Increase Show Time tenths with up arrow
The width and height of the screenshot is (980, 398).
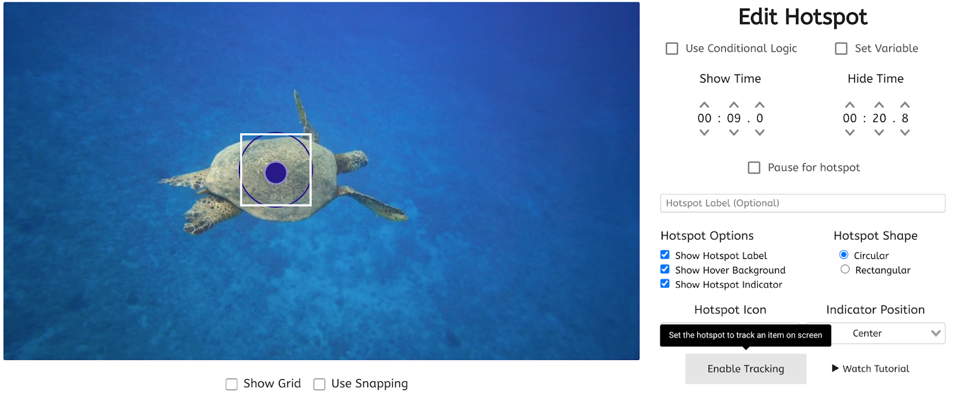(x=759, y=105)
